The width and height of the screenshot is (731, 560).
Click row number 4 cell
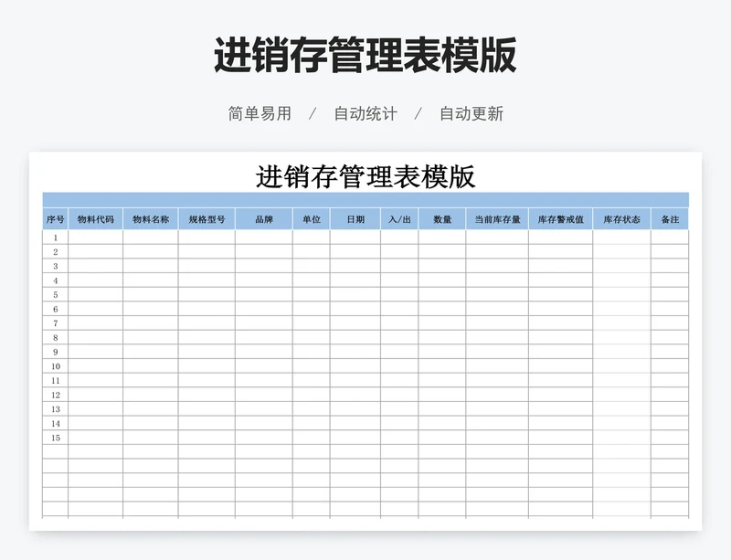(x=56, y=280)
